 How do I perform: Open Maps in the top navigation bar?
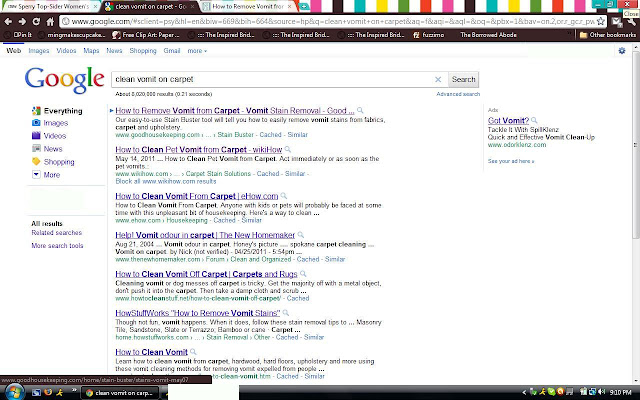point(91,51)
